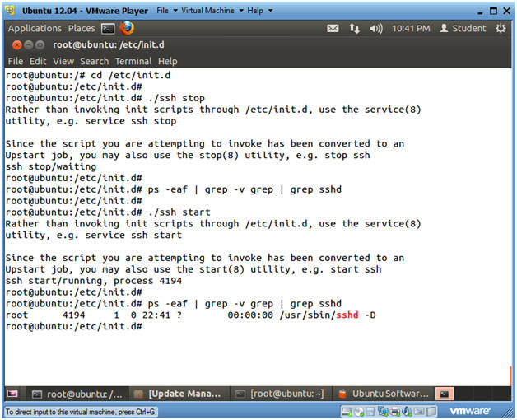Image resolution: width=517 pixels, height=420 pixels.
Task: Click the show desktop icon in bottom panel
Action: (x=12, y=394)
